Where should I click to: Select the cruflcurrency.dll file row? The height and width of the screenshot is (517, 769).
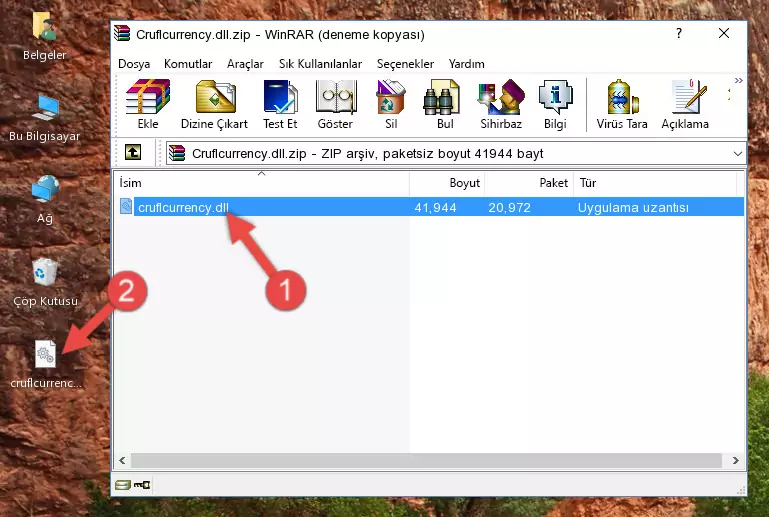point(431,207)
